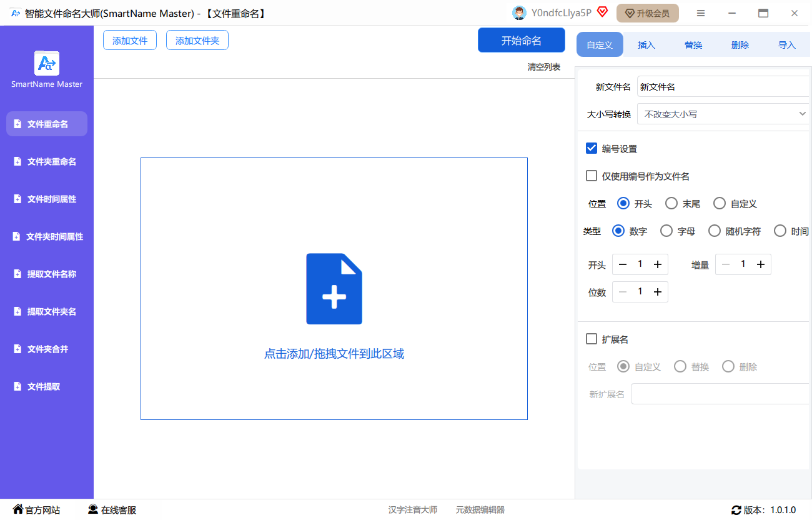Uncheck the 编号设置 checkbox
Viewport: 812px width, 520px height.
(x=592, y=149)
